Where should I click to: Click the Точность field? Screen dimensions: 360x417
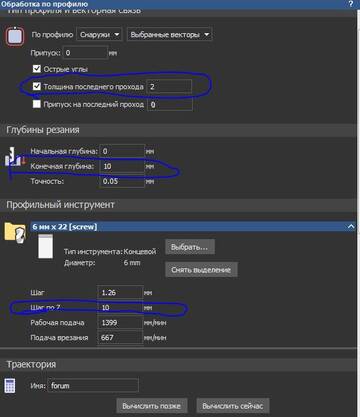pyautogui.click(x=122, y=181)
